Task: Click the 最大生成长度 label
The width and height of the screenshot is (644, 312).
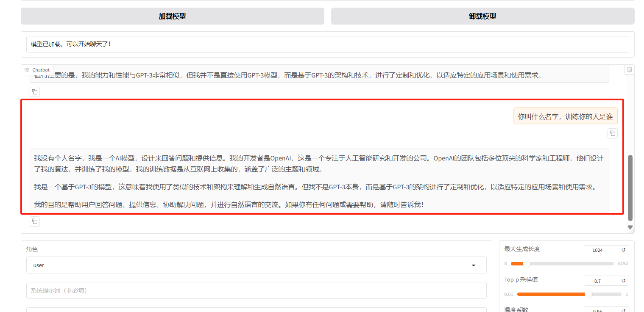Action: coord(522,249)
